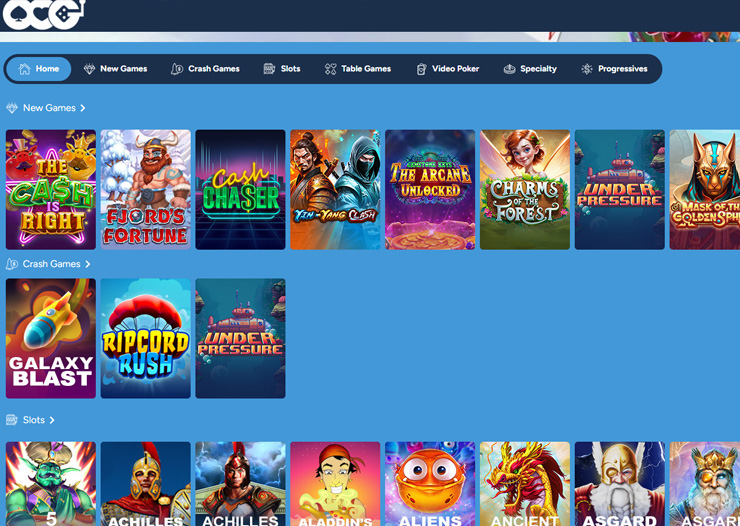Click the Specialty icon in the nav bar
Image resolution: width=740 pixels, height=526 pixels.
pyautogui.click(x=509, y=69)
